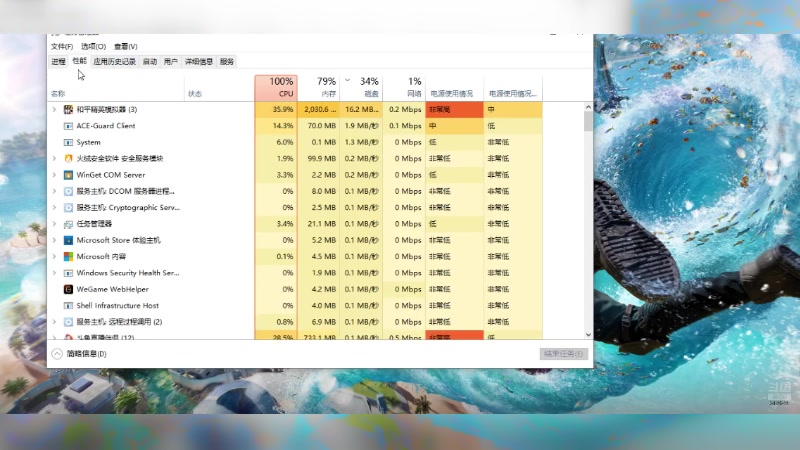Click the Microsoft Store 体验主机 icon
The image size is (800, 450).
(68, 240)
